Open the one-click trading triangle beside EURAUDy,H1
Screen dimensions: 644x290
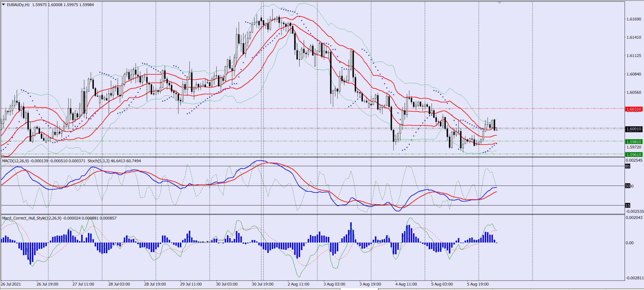coord(3,5)
